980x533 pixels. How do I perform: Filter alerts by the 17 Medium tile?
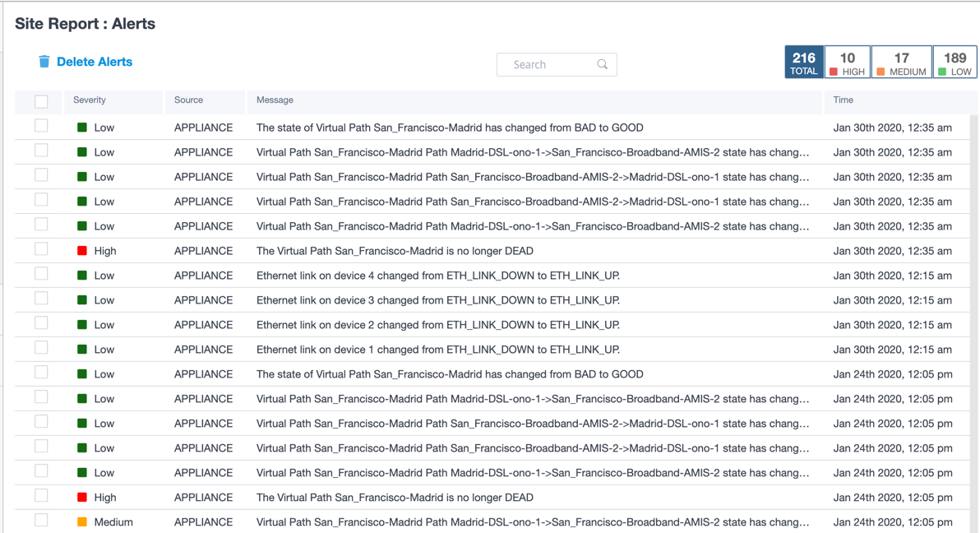(901, 63)
